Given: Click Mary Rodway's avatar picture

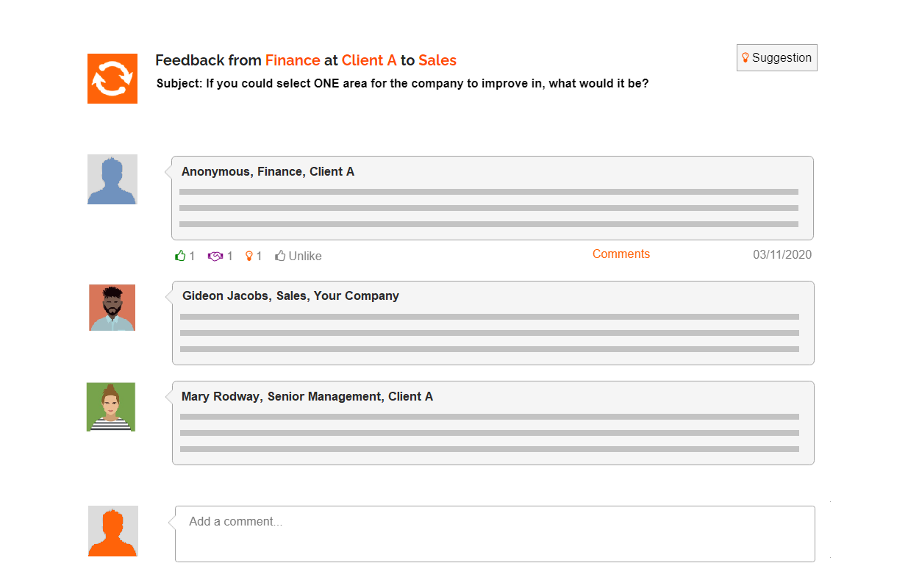Looking at the screenshot, I should [111, 406].
